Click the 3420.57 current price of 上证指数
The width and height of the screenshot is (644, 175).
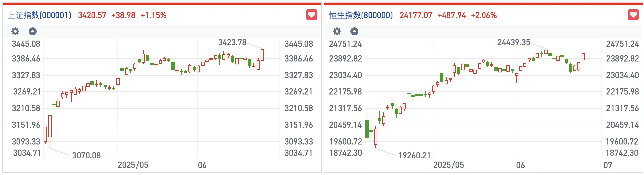click(92, 15)
